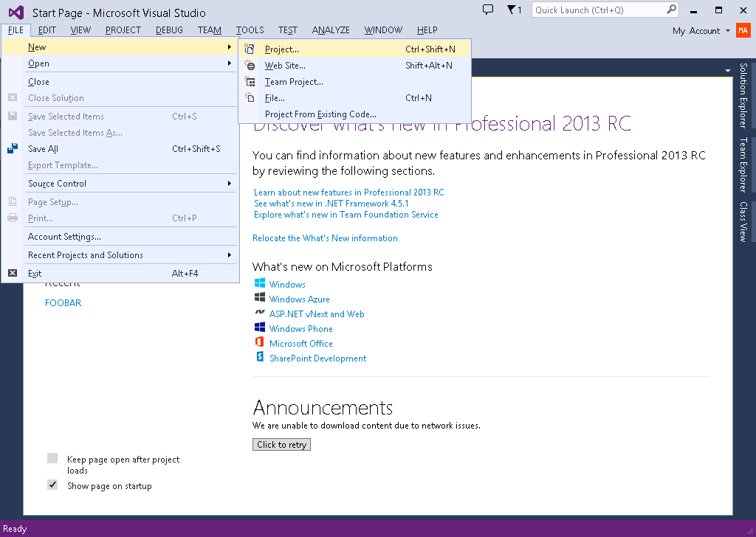Open the HELP menu
The image size is (756, 537).
coord(427,30)
